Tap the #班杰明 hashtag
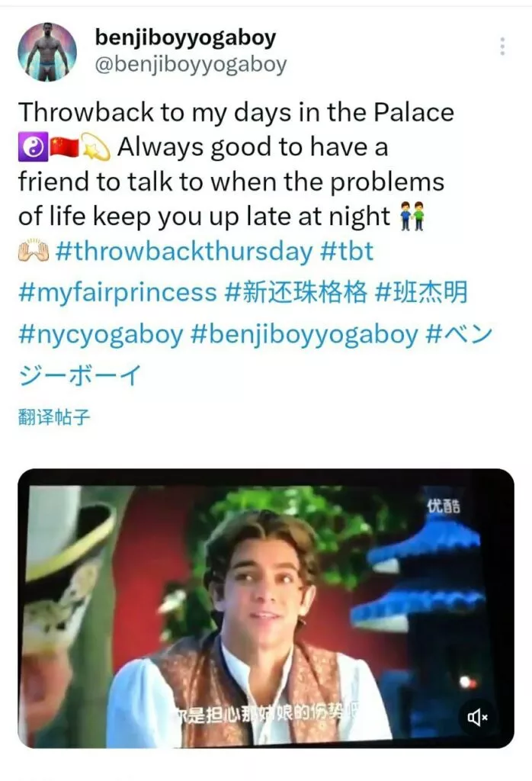Screen dimensions: 532x781 [x=421, y=292]
